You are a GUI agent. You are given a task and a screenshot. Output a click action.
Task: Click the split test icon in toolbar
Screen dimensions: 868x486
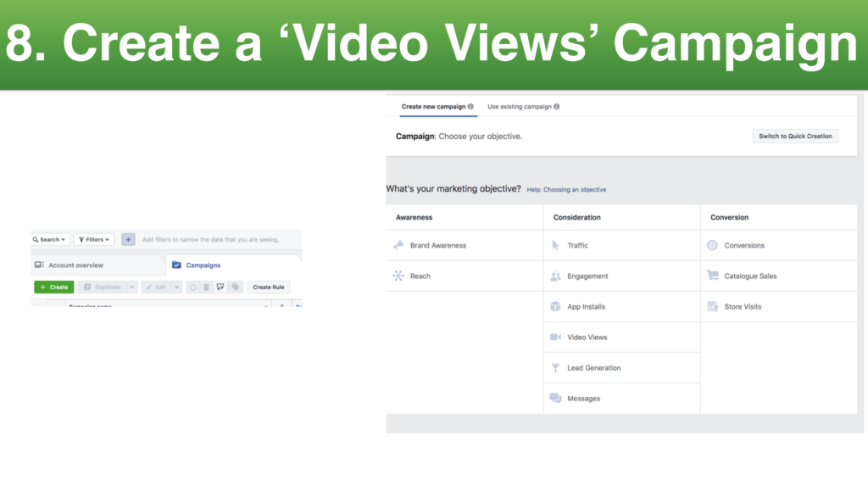(220, 287)
